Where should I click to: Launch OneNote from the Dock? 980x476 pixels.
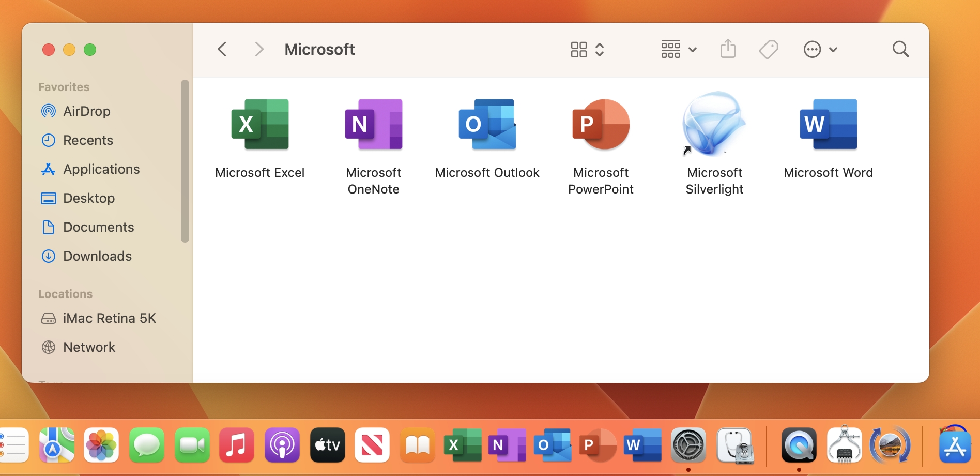click(x=508, y=445)
